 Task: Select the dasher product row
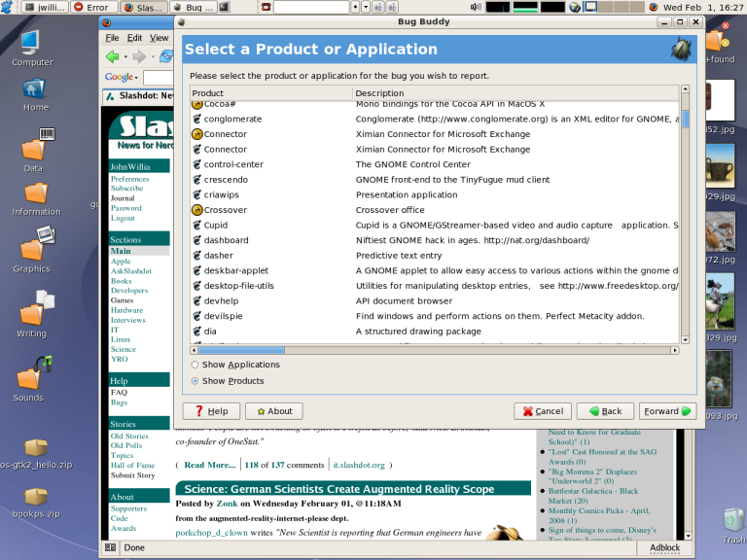click(435, 256)
